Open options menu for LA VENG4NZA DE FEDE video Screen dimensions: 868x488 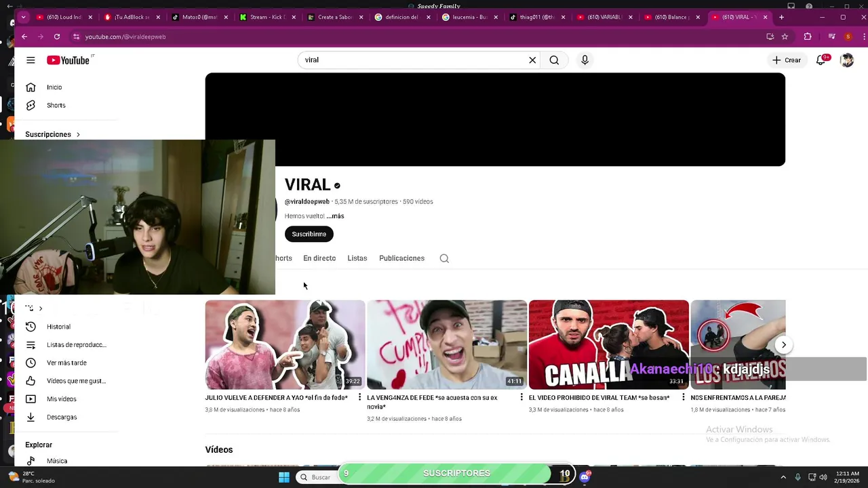point(521,398)
